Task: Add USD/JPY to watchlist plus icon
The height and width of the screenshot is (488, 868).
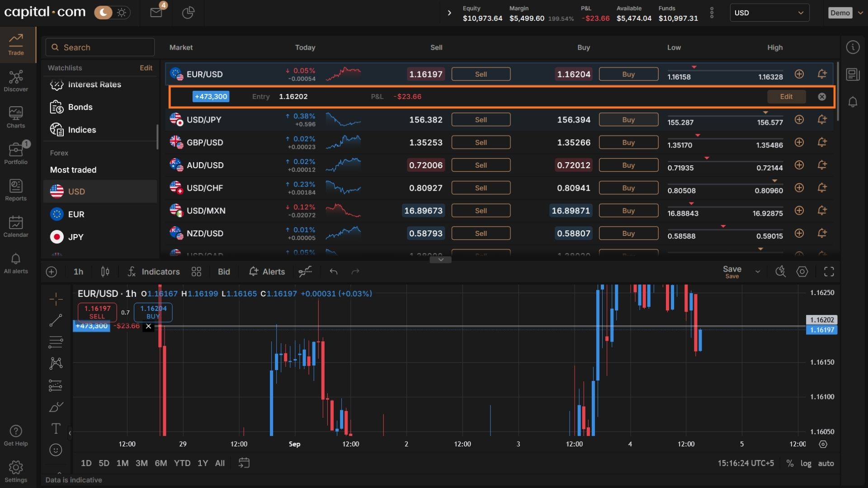Action: pos(799,120)
